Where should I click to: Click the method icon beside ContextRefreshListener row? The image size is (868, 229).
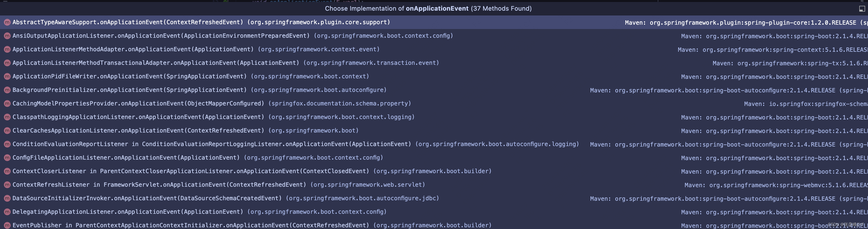coord(7,185)
